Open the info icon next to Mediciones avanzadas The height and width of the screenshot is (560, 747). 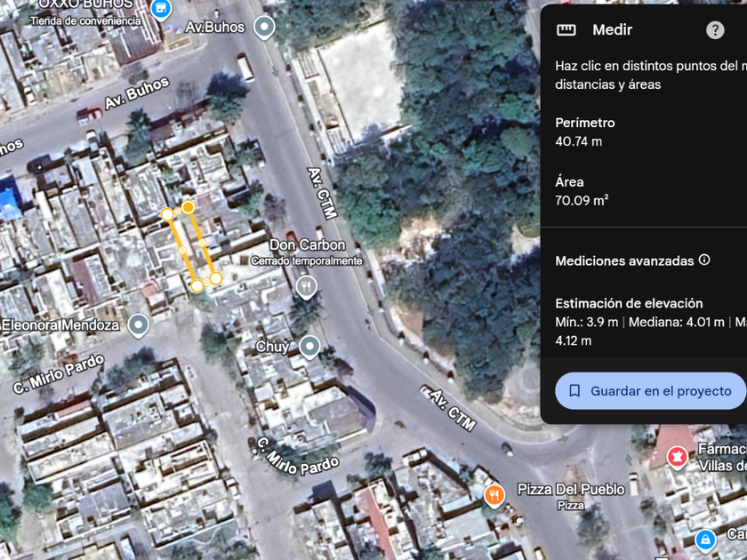[x=704, y=260]
